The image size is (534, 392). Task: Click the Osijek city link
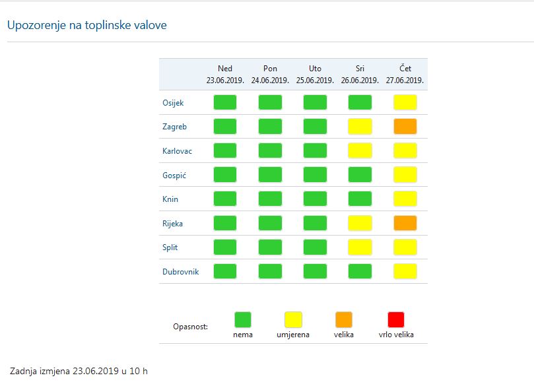coord(173,103)
